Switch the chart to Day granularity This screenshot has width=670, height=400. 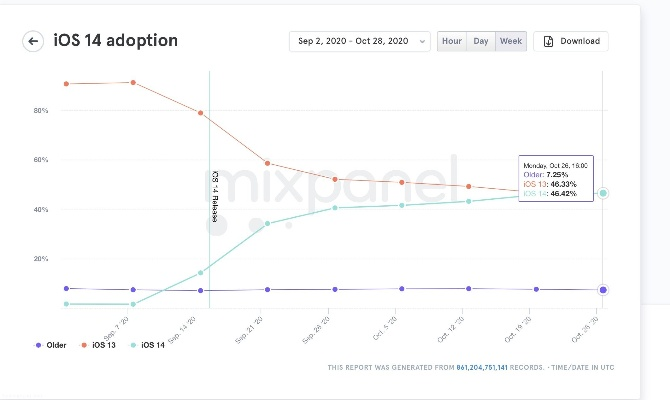click(x=481, y=41)
